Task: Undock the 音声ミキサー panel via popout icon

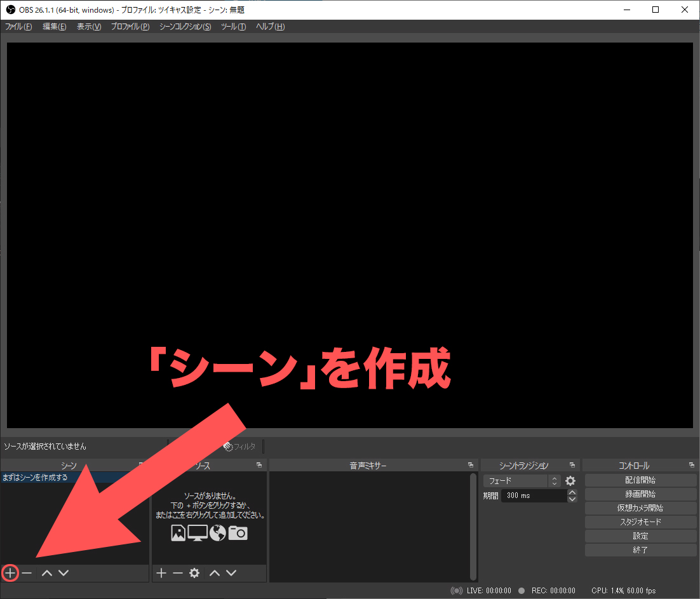Action: [470, 465]
